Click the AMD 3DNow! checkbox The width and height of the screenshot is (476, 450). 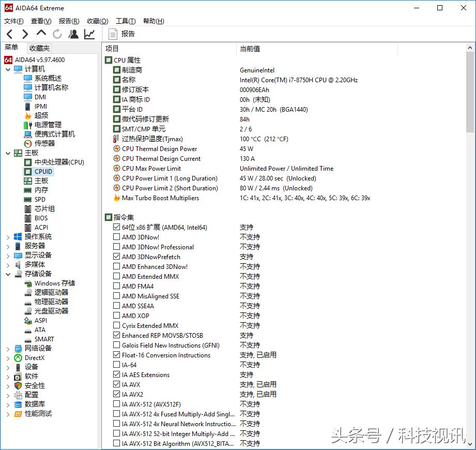(116, 237)
